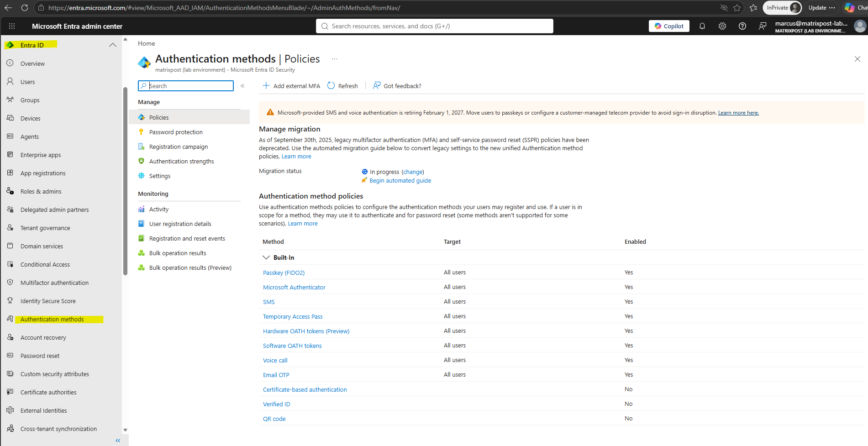Open Conditional Access in sidebar
The image size is (868, 446).
(x=45, y=264)
